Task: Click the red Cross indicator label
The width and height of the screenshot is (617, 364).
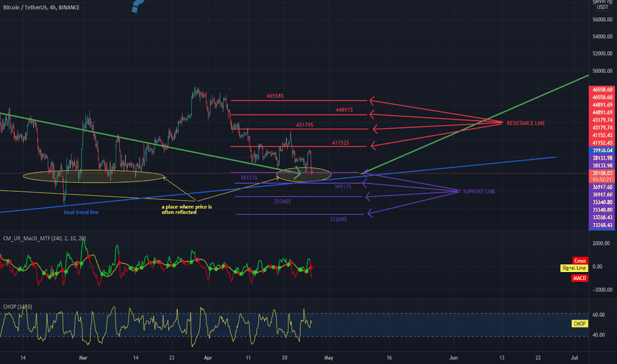Action: pyautogui.click(x=580, y=261)
